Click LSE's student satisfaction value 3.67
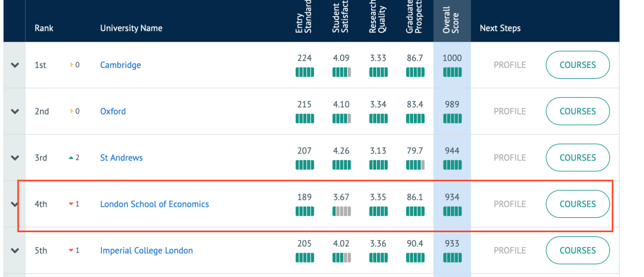Image resolution: width=644 pixels, height=277 pixels. tap(341, 198)
